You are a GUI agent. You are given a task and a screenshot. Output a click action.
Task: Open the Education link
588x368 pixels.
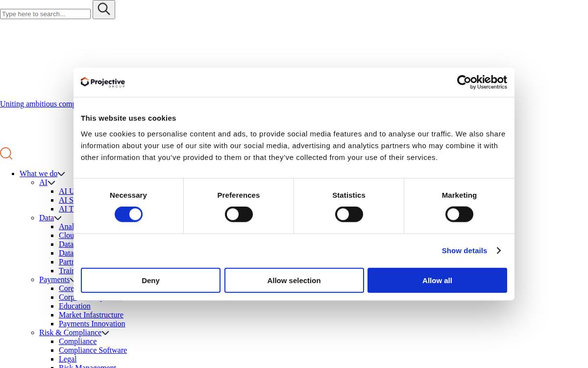(74, 306)
